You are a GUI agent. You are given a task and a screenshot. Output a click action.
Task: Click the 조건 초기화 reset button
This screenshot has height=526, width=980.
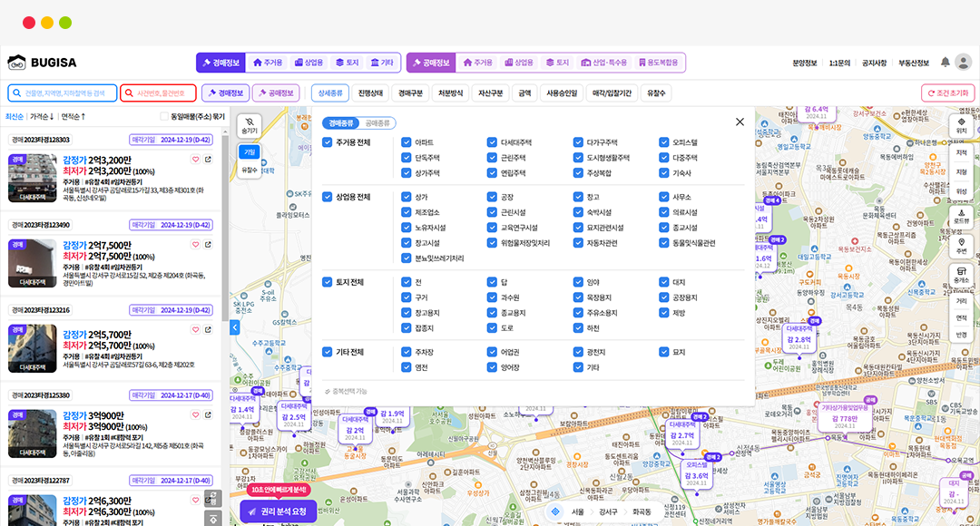pyautogui.click(x=948, y=93)
